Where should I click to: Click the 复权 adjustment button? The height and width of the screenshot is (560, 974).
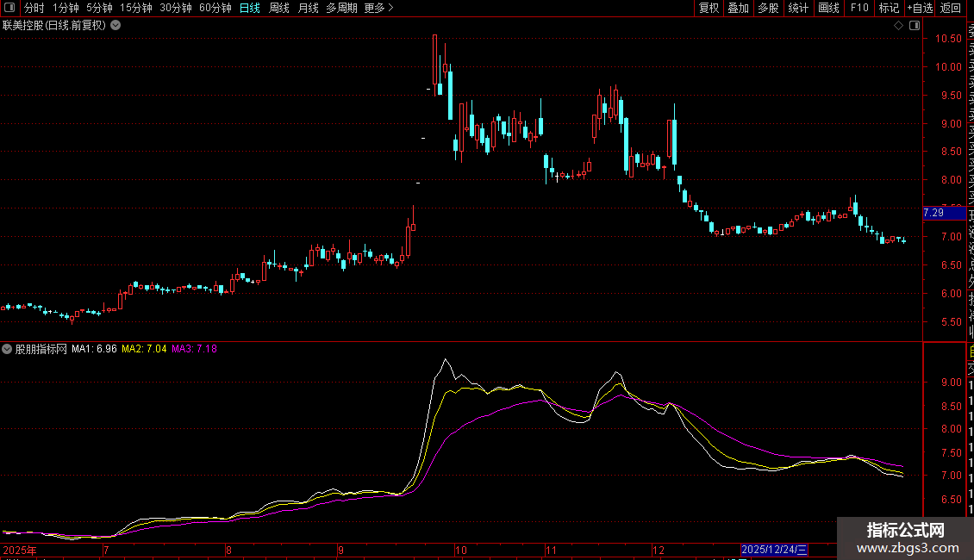click(x=709, y=9)
